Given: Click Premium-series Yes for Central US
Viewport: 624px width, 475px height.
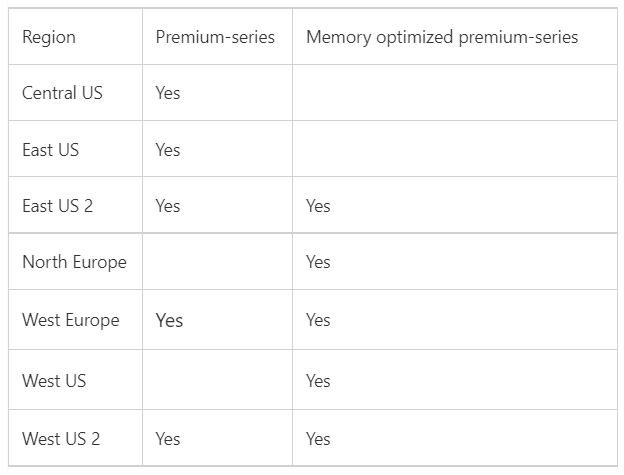Looking at the screenshot, I should 168,93.
